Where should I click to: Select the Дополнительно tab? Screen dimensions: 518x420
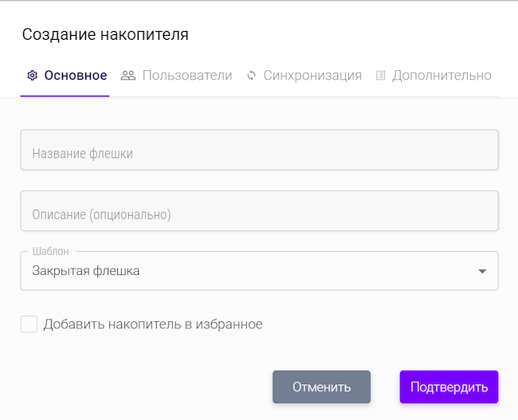(441, 76)
